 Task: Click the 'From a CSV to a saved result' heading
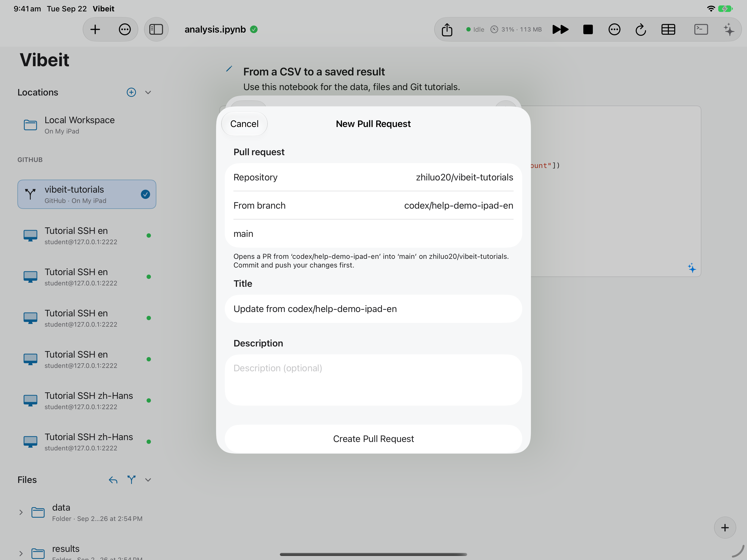(314, 72)
